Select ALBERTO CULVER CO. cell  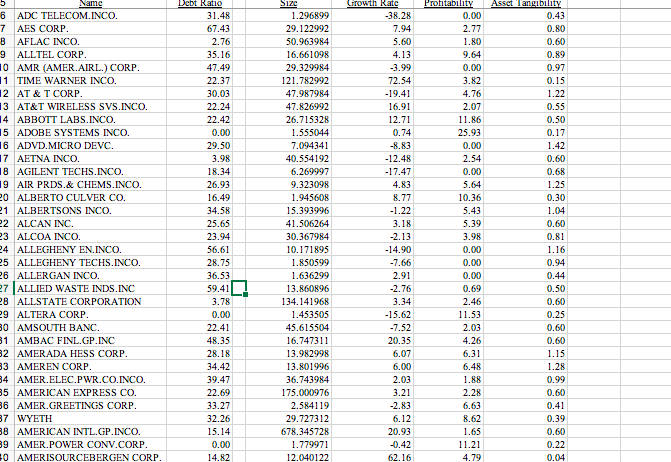(x=91, y=198)
